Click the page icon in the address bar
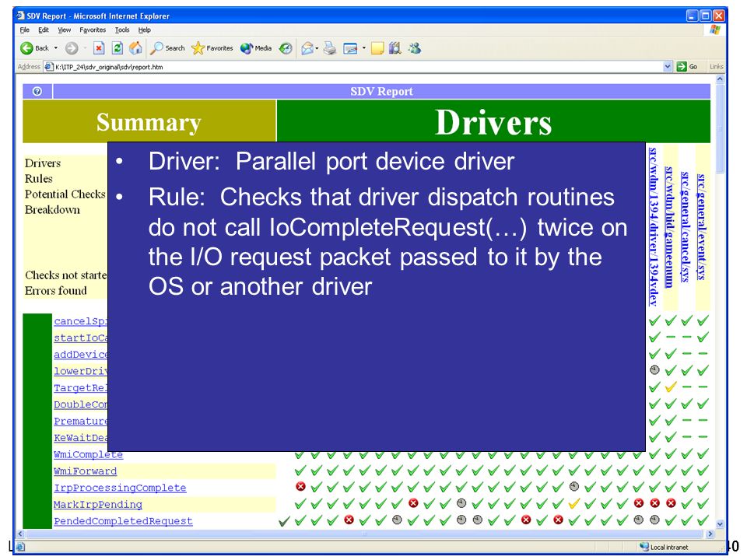Image resolution: width=747 pixels, height=560 pixels. 48,67
